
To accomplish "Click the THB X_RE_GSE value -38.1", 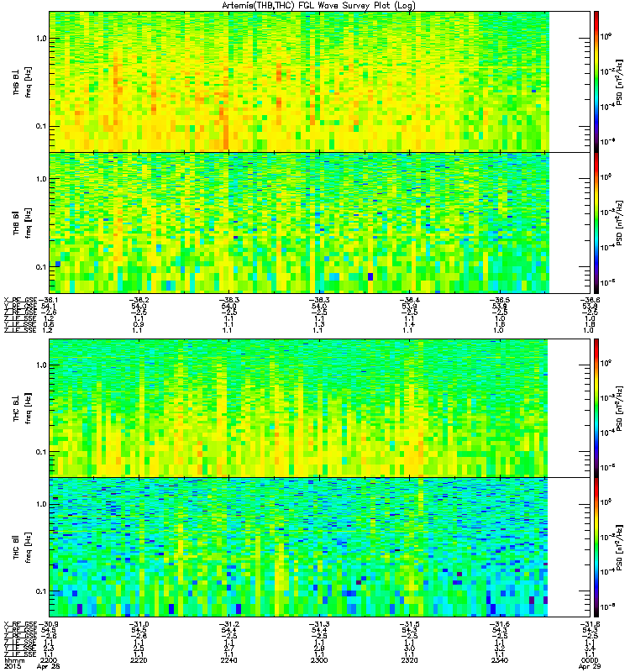I will coord(48,300).
